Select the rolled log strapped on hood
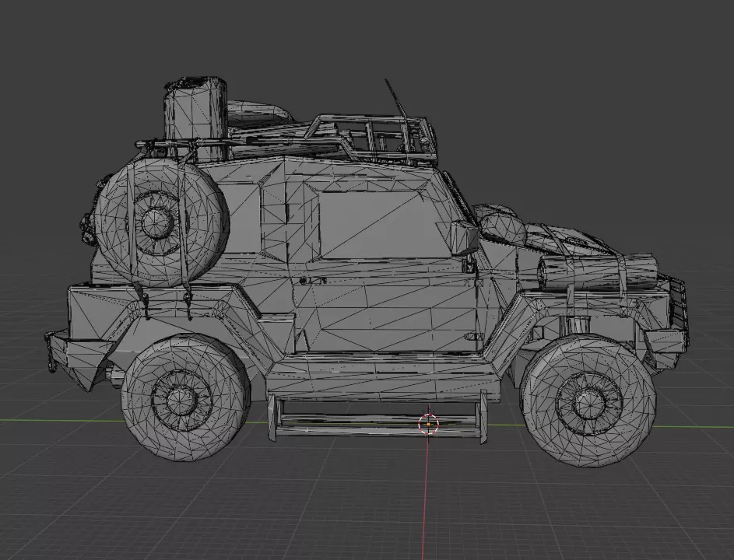Screen dimensions: 734x560 [x=598, y=271]
